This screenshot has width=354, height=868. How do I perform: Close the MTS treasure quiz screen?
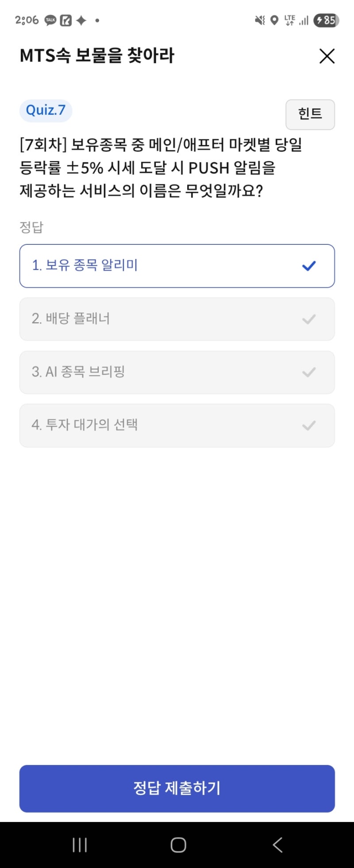pos(327,56)
